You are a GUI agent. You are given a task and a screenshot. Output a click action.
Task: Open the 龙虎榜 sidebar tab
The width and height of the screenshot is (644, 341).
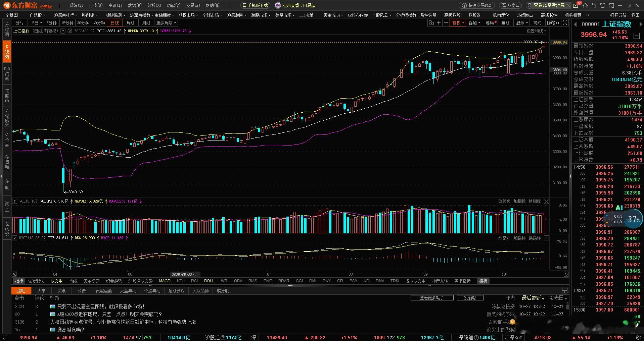7,228
